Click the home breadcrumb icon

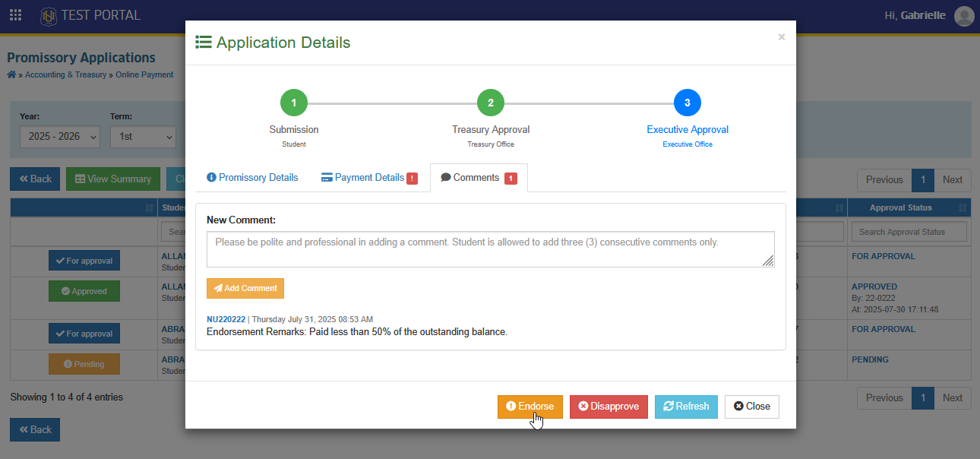11,75
